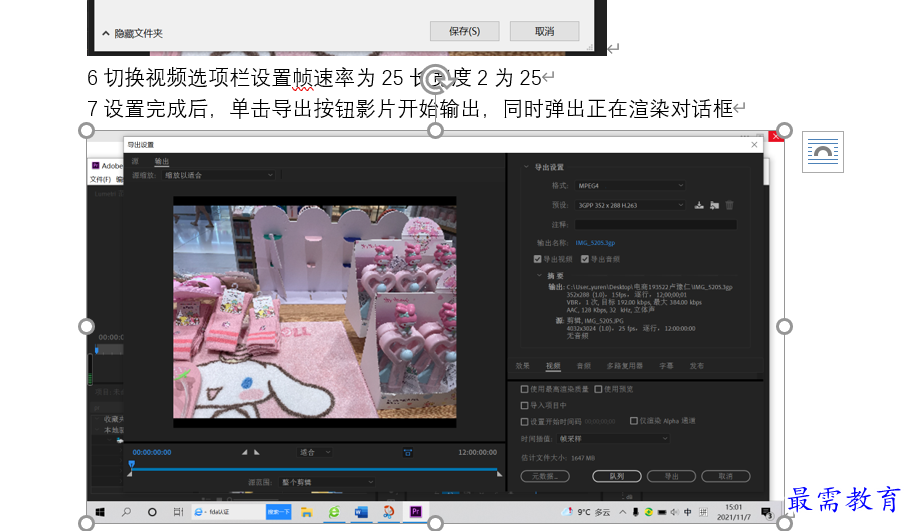Click the Queue (队列) button
Screen dimensions: 909x531
click(x=617, y=477)
